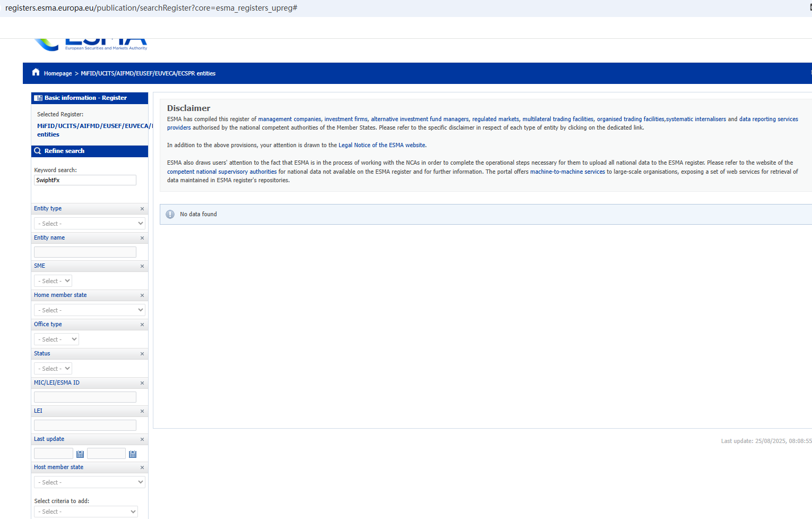
Task: Remove the SME filter criterion
Action: pyautogui.click(x=142, y=266)
